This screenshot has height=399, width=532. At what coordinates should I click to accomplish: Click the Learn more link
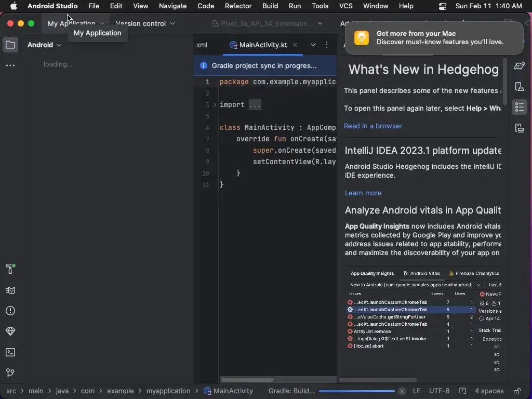click(363, 193)
